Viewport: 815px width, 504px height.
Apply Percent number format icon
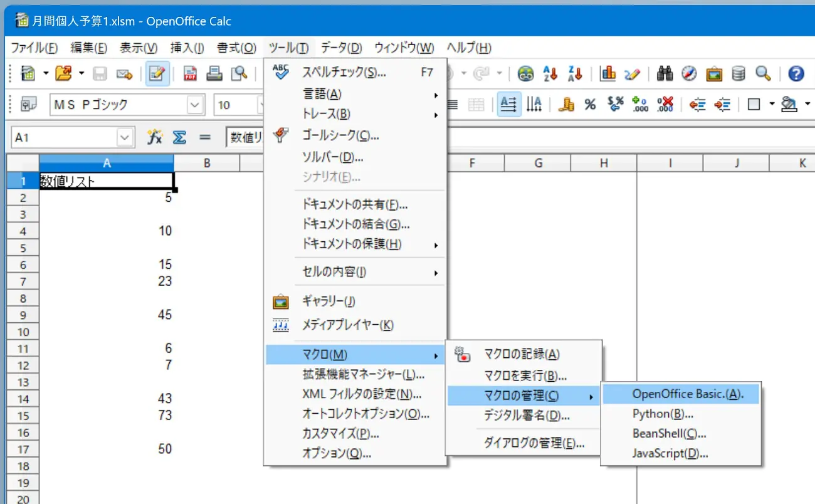590,105
